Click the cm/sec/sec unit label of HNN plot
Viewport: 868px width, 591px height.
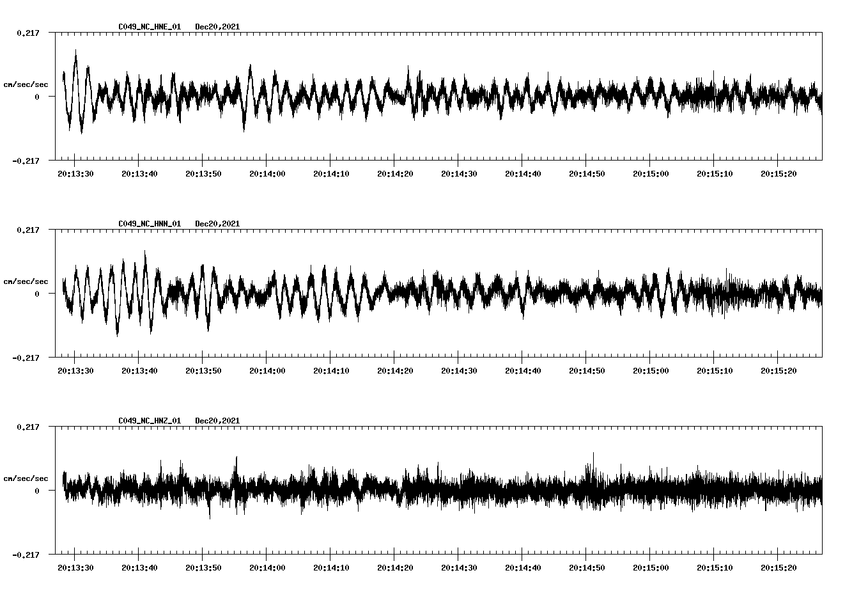tap(26, 281)
